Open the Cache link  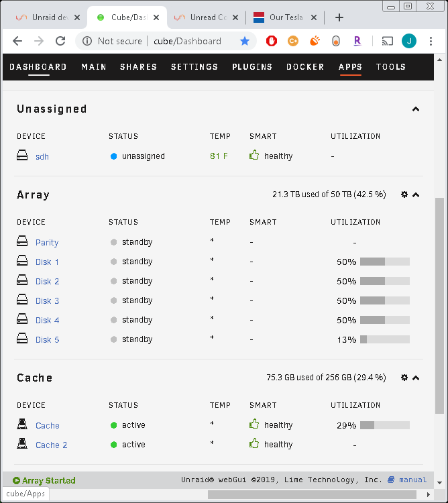[x=48, y=425]
